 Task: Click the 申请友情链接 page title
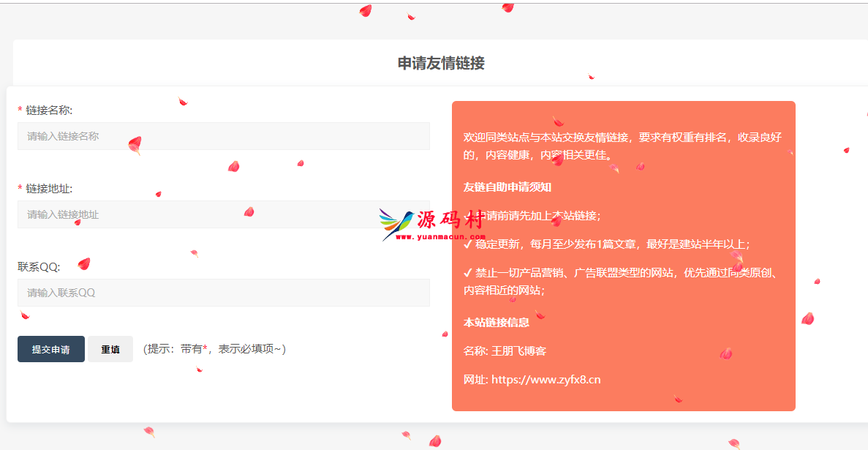coord(441,63)
